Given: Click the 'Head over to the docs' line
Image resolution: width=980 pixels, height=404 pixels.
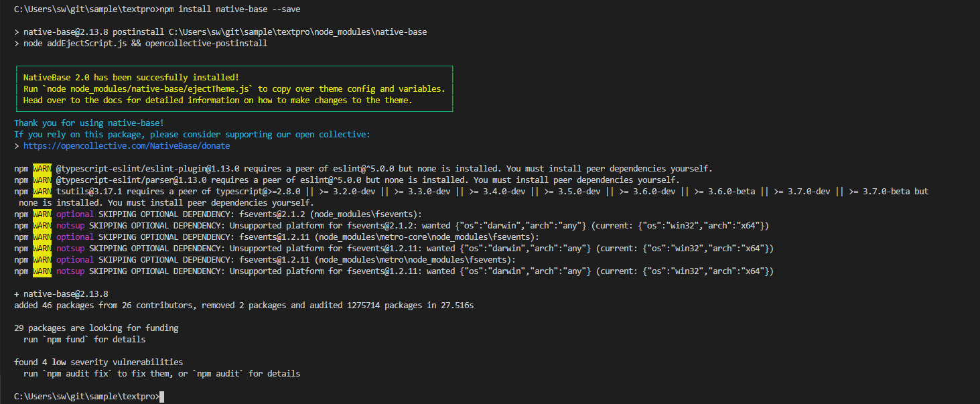Looking at the screenshot, I should pos(218,100).
